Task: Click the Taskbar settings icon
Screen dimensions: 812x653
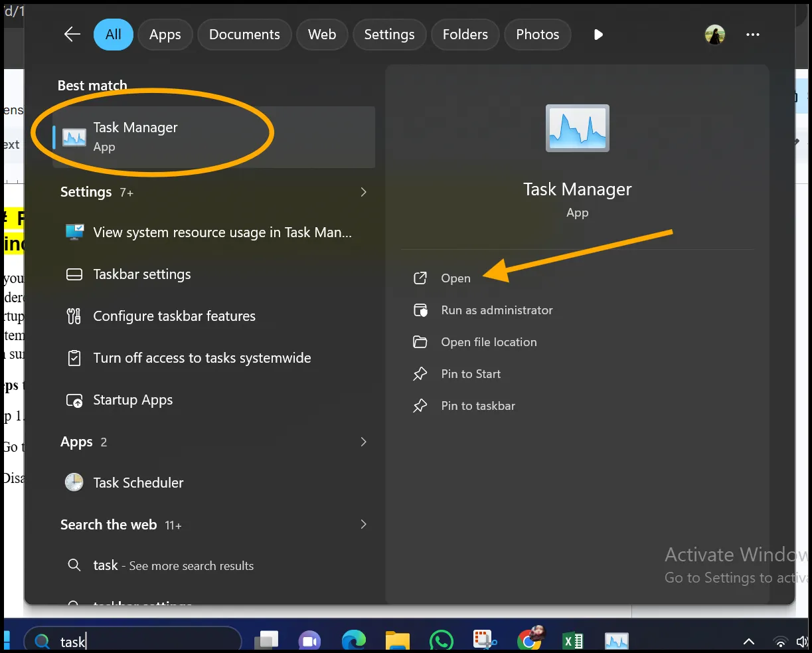Action: point(74,274)
